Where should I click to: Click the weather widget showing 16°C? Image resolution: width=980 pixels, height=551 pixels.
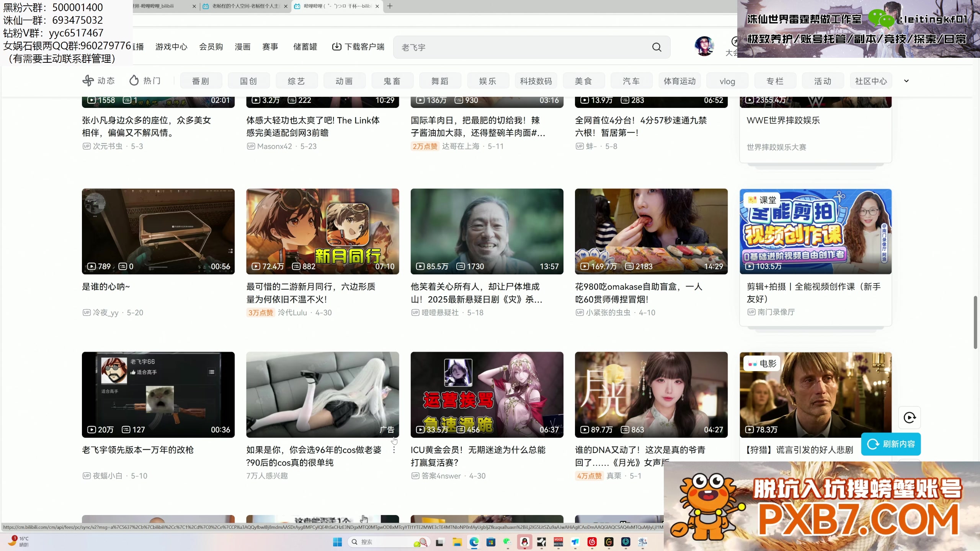18,541
